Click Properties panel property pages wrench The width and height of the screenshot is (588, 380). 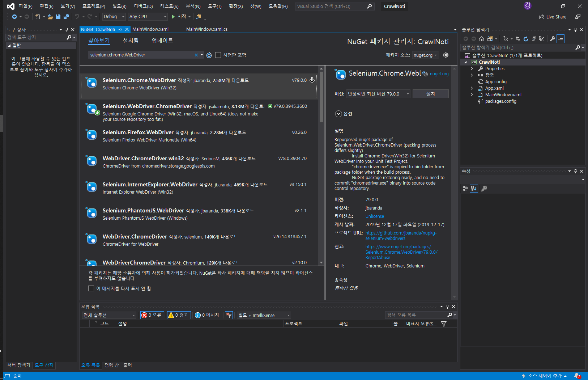click(484, 189)
